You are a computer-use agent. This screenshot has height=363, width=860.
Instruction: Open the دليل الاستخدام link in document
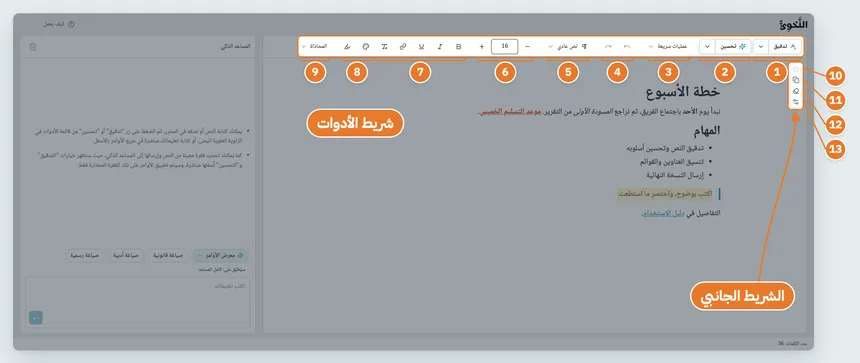click(x=664, y=213)
